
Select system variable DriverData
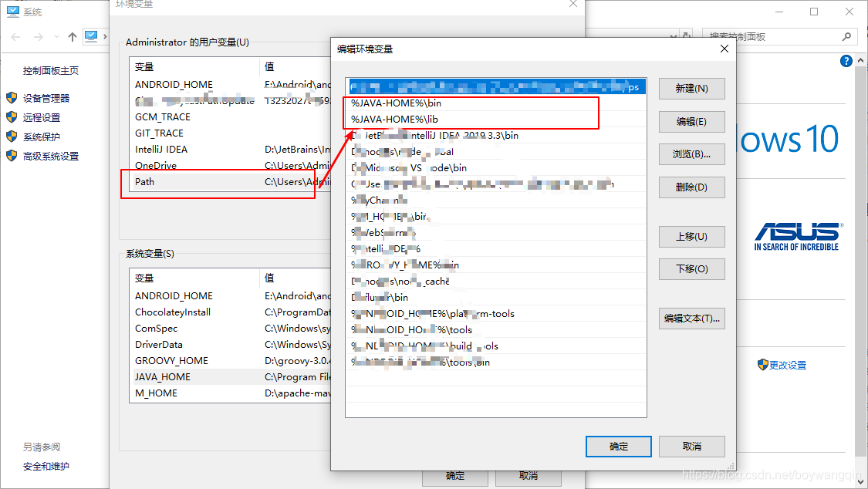coord(230,344)
